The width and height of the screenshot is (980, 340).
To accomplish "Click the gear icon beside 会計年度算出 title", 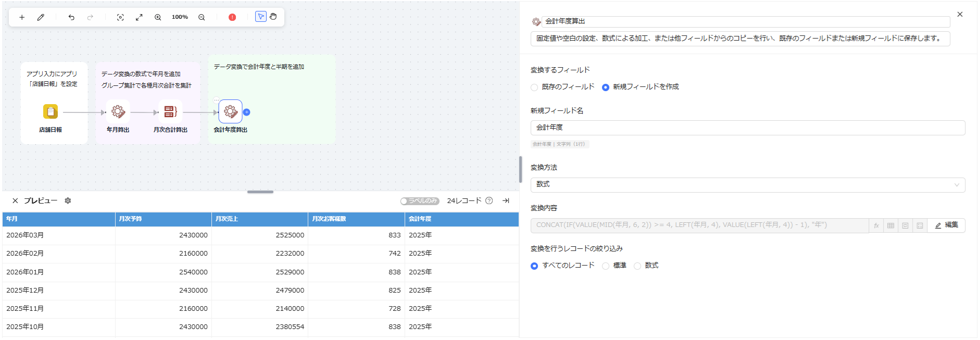I will click(536, 22).
